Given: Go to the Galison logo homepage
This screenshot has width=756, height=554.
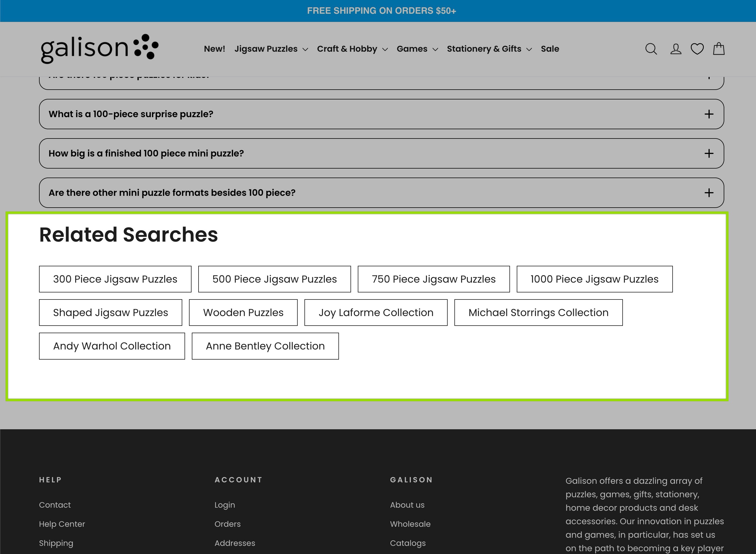Looking at the screenshot, I should coord(99,49).
